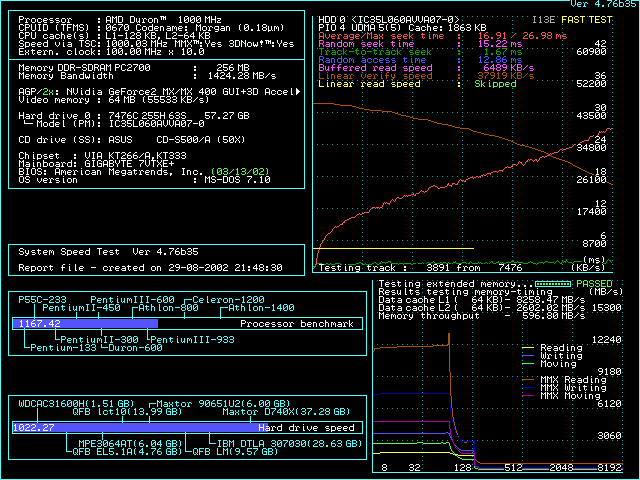Select the MMX Moving legend entry

(566, 396)
